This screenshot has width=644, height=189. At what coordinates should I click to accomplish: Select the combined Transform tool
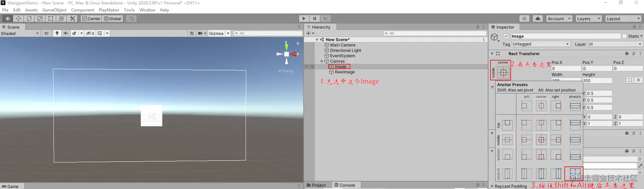[61, 18]
